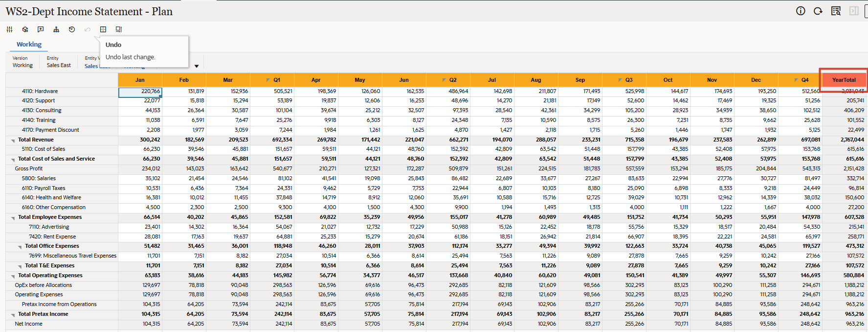
Task: Select the Total Revenue Q1 cell 692,334
Action: [272, 140]
